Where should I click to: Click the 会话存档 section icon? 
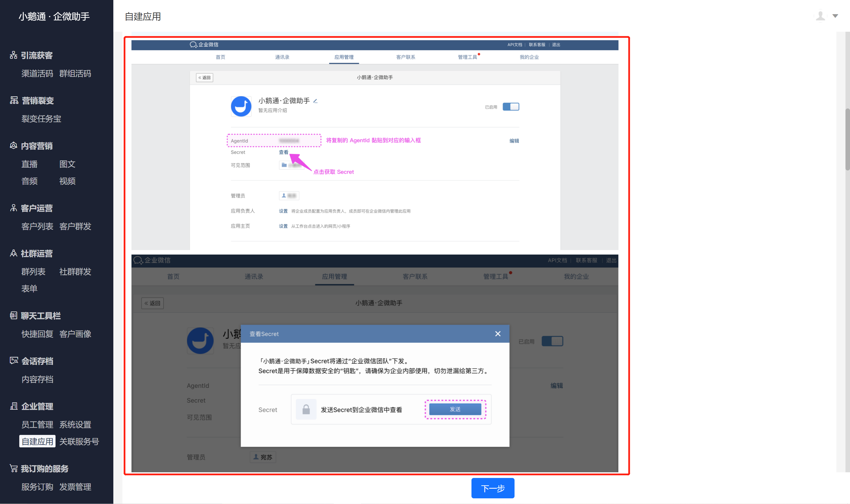pos(14,361)
